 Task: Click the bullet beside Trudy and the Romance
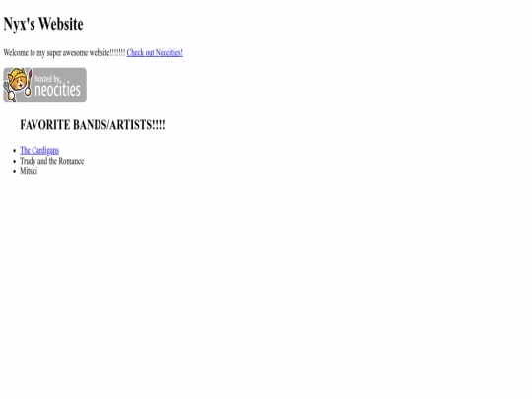pyautogui.click(x=14, y=162)
